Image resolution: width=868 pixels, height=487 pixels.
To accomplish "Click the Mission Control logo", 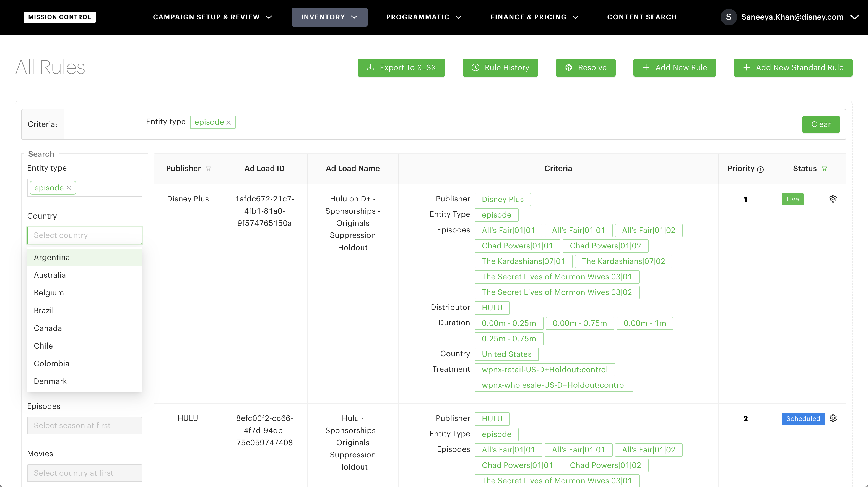I will [60, 17].
